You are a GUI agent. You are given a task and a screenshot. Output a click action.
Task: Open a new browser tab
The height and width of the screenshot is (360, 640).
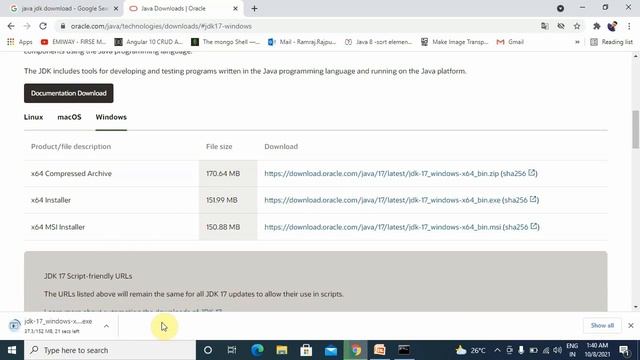[254, 8]
